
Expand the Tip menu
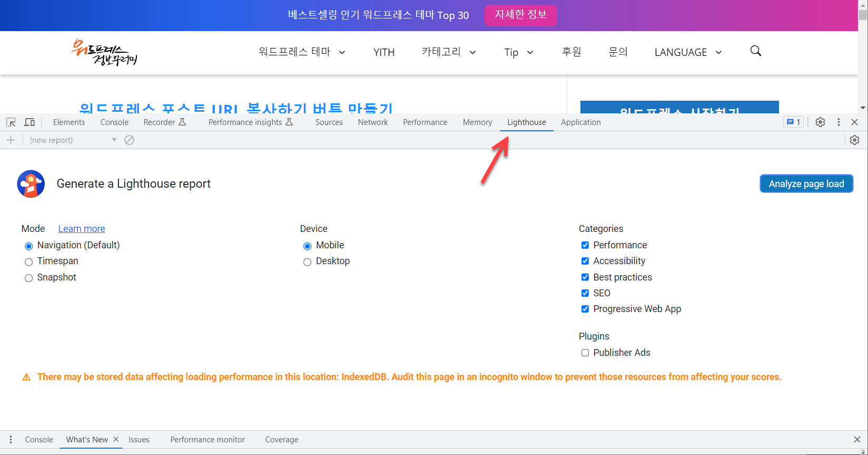tap(519, 52)
